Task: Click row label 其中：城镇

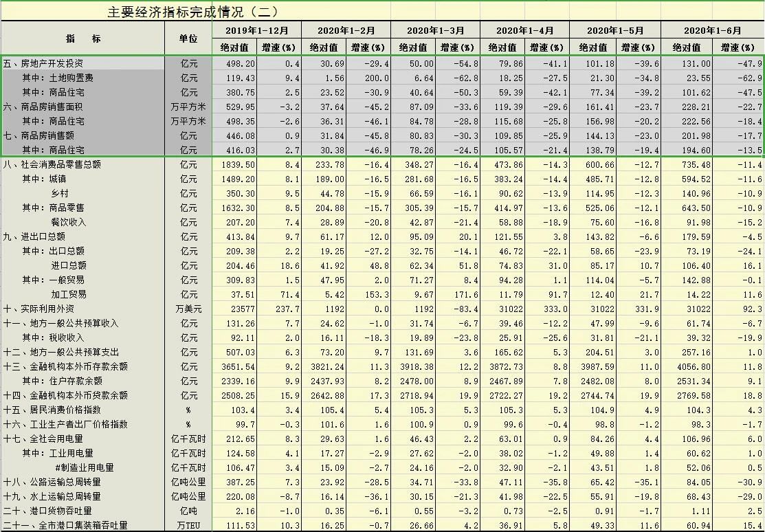Action: pyautogui.click(x=44, y=179)
